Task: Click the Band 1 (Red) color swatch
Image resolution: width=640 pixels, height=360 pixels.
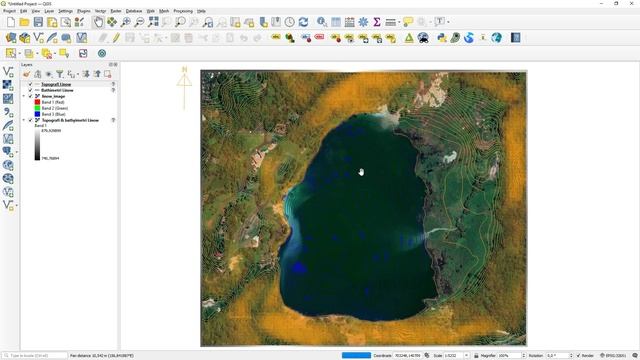Action: pyautogui.click(x=37, y=102)
